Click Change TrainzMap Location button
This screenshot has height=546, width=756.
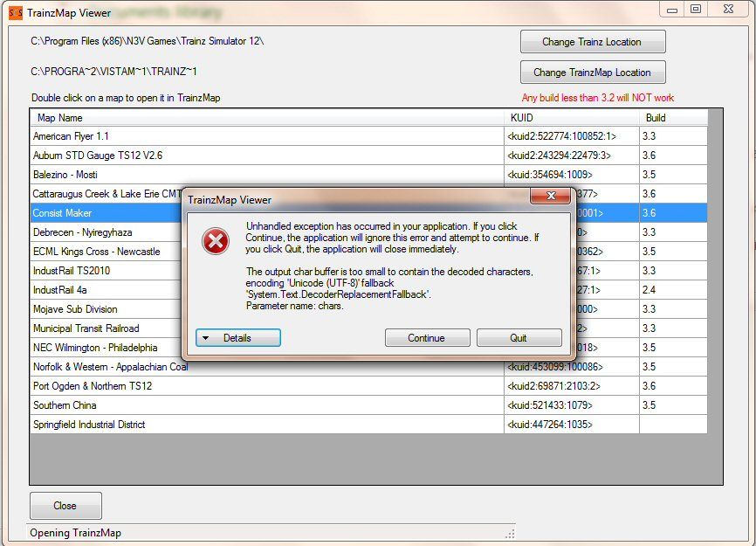coord(593,73)
